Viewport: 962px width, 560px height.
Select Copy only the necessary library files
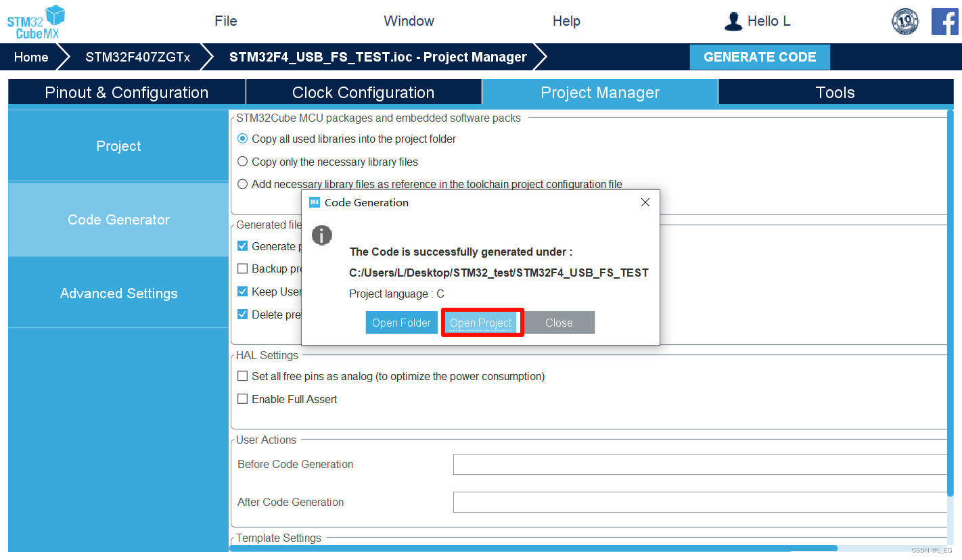[243, 162]
